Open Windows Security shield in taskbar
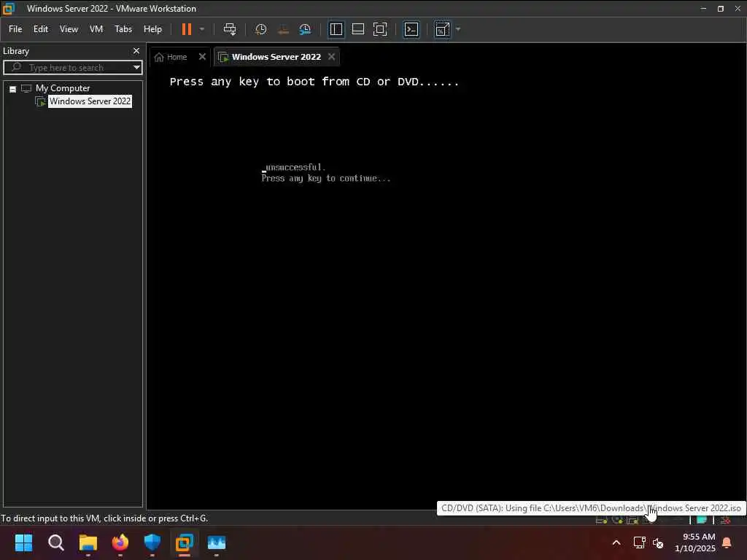The width and height of the screenshot is (747, 560). tap(152, 542)
